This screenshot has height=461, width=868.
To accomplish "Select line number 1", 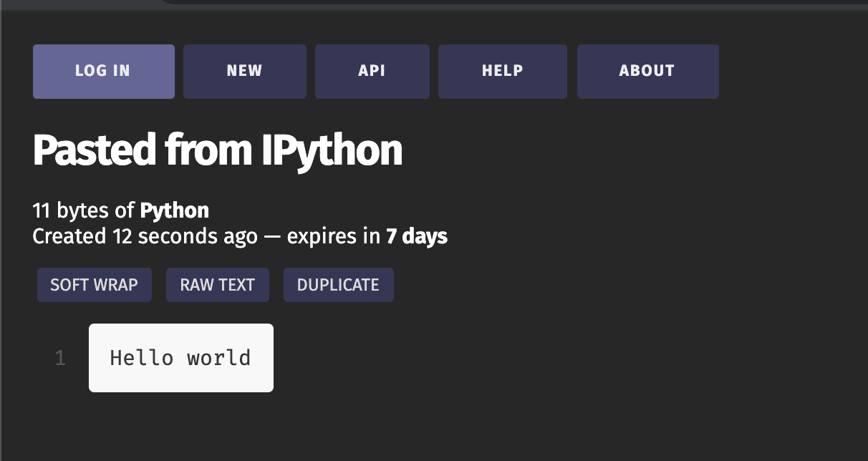I will 60,358.
